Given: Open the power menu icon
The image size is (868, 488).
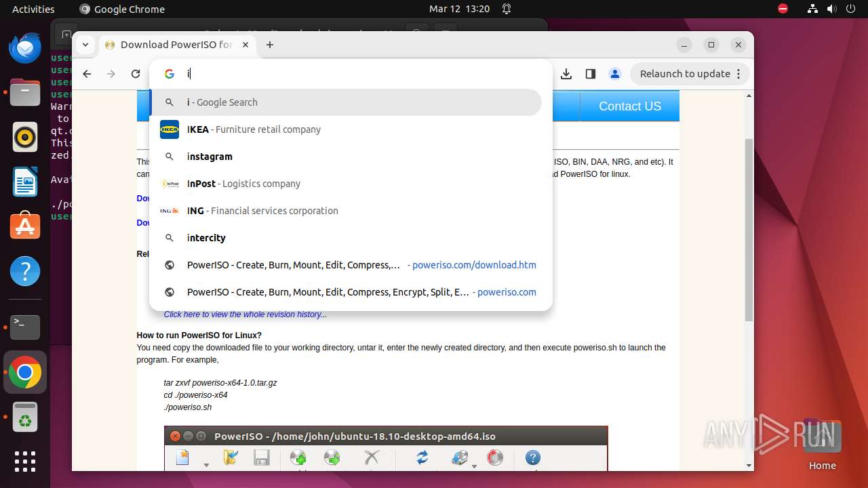Looking at the screenshot, I should [x=850, y=9].
